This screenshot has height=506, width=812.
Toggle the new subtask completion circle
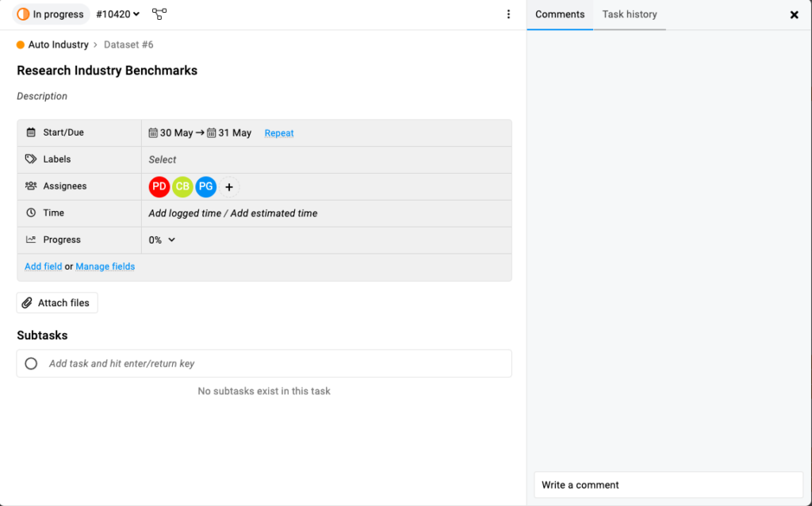31,363
